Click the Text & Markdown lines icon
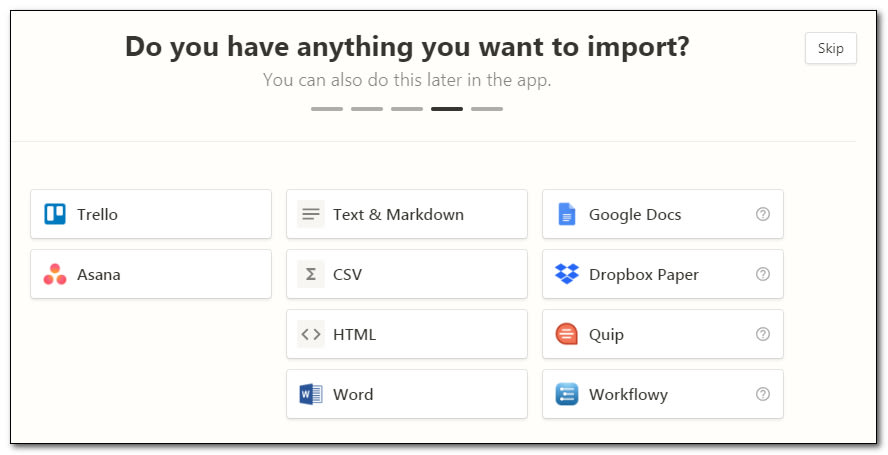 tap(311, 214)
